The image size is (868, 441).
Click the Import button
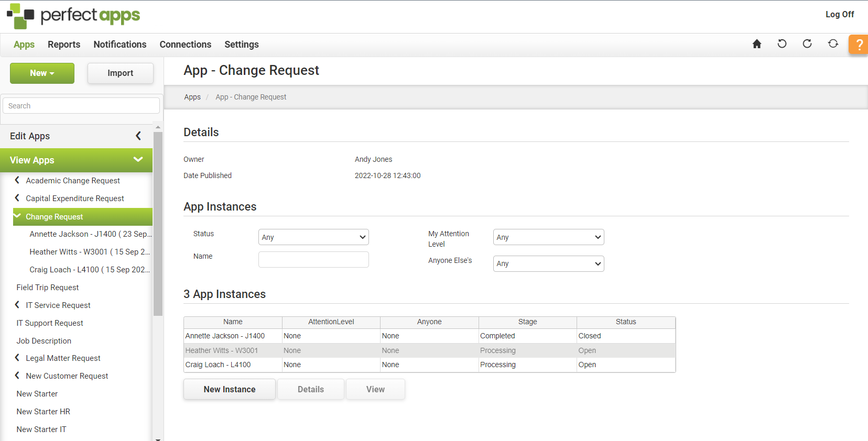(x=121, y=73)
